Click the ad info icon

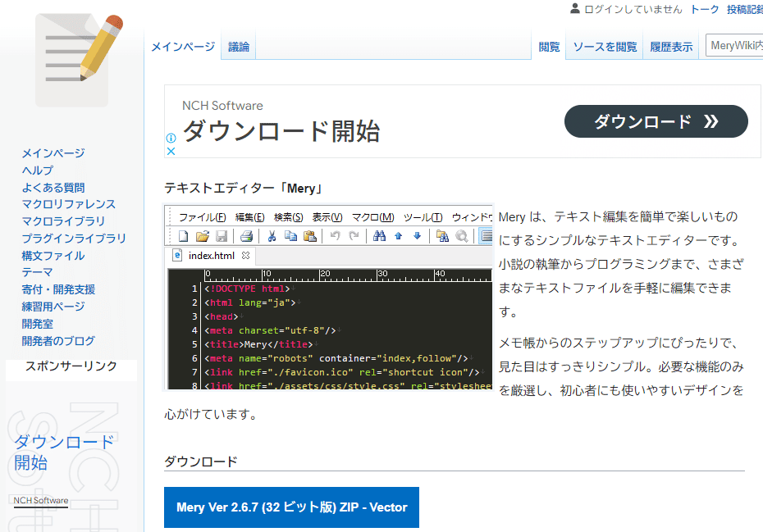tap(171, 138)
